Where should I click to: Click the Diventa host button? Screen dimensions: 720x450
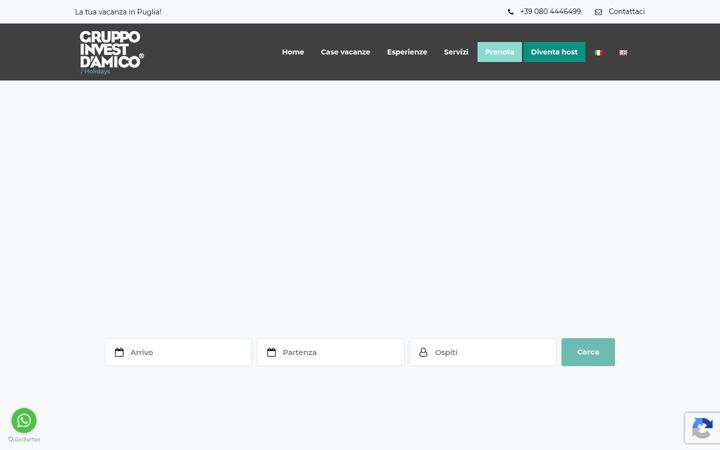click(554, 52)
